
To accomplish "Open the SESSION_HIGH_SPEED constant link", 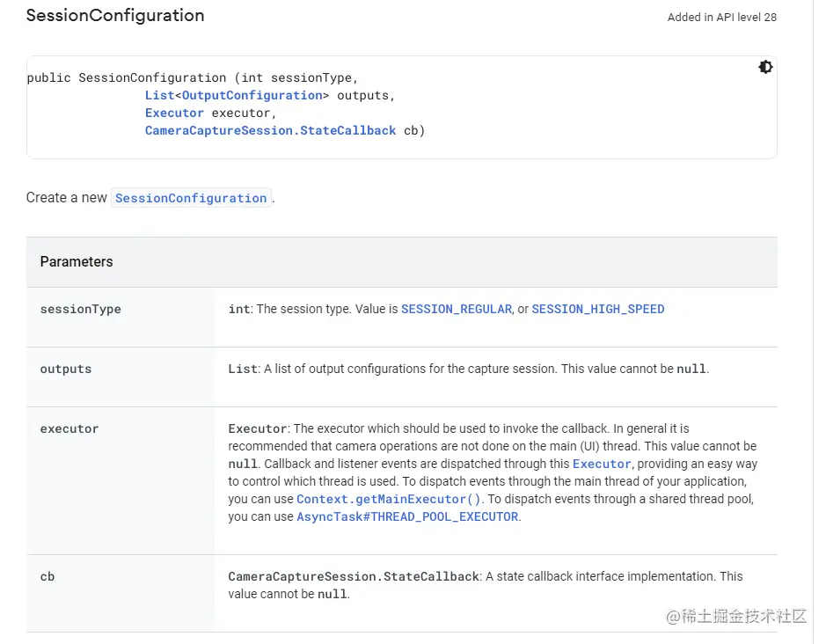I will point(598,309).
